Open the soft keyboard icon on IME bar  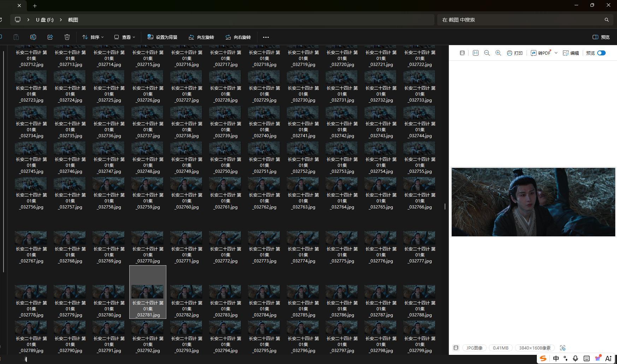pyautogui.click(x=587, y=358)
